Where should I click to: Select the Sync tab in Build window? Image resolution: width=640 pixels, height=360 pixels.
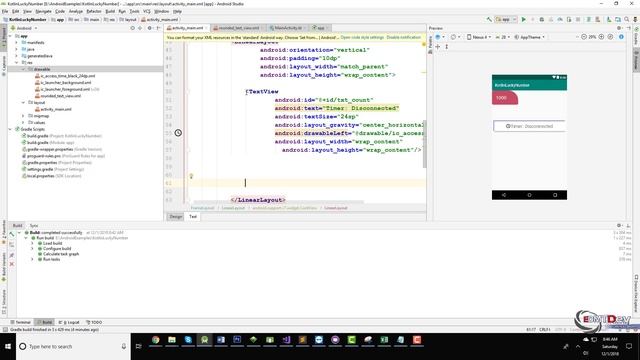[x=34, y=225]
